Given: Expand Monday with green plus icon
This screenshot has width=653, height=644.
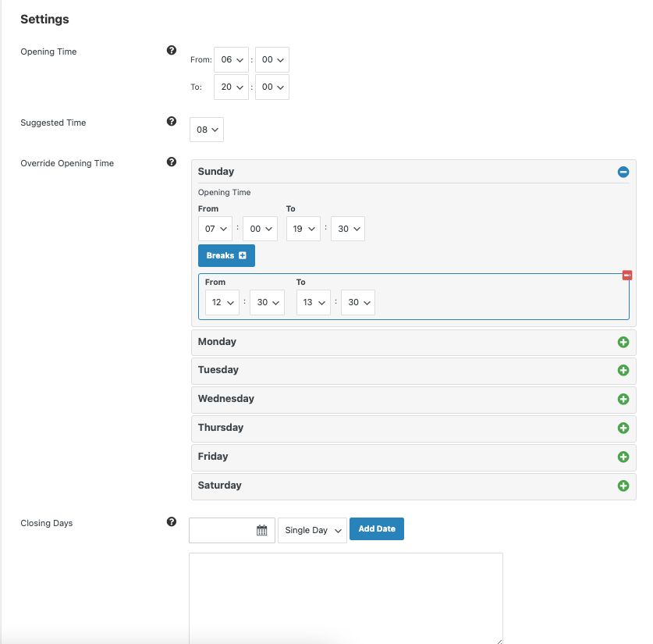Looking at the screenshot, I should tap(623, 343).
